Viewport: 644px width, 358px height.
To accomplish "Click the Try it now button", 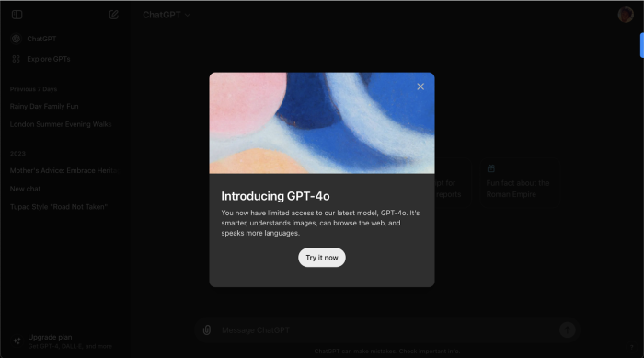I will point(322,258).
